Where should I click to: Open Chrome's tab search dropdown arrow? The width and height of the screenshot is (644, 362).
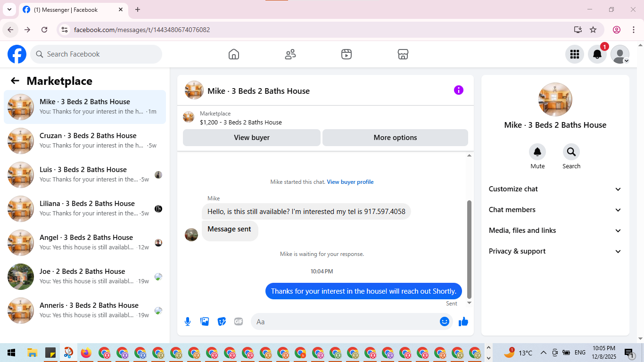pos(9,9)
